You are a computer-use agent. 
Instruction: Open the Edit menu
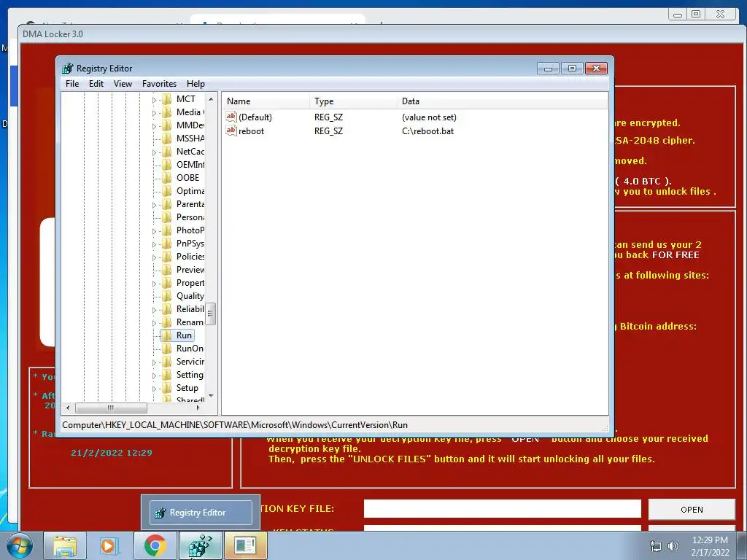96,84
